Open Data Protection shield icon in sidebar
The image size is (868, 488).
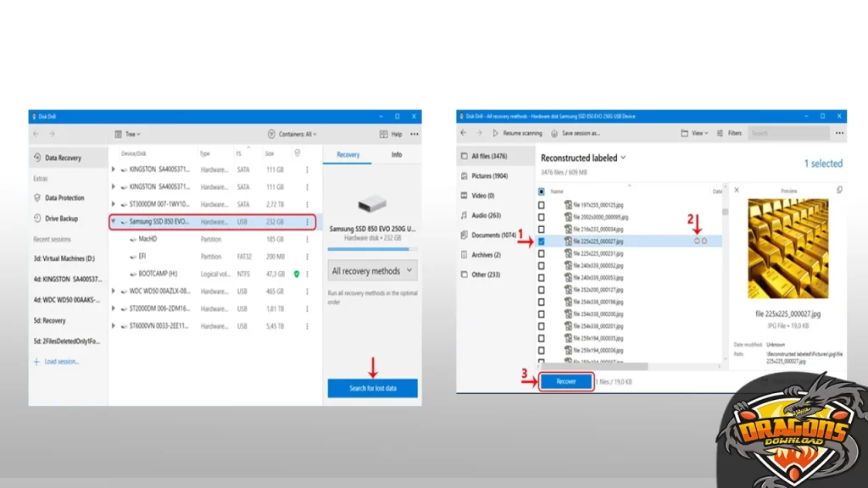tap(37, 197)
